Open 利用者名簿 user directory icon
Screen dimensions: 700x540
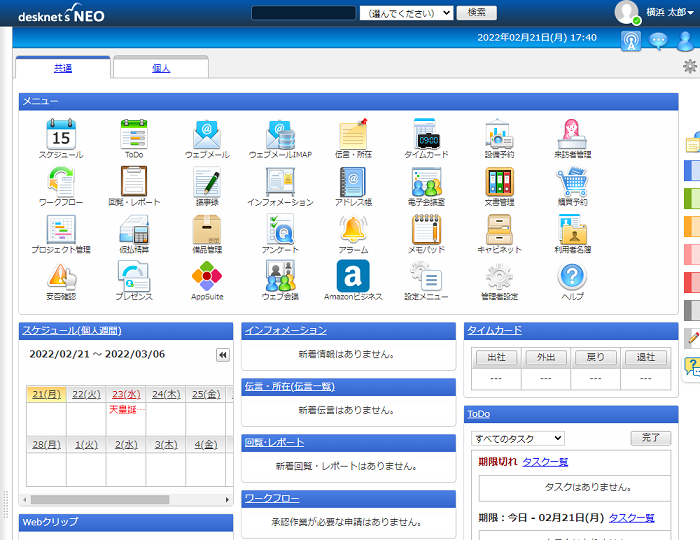(572, 229)
